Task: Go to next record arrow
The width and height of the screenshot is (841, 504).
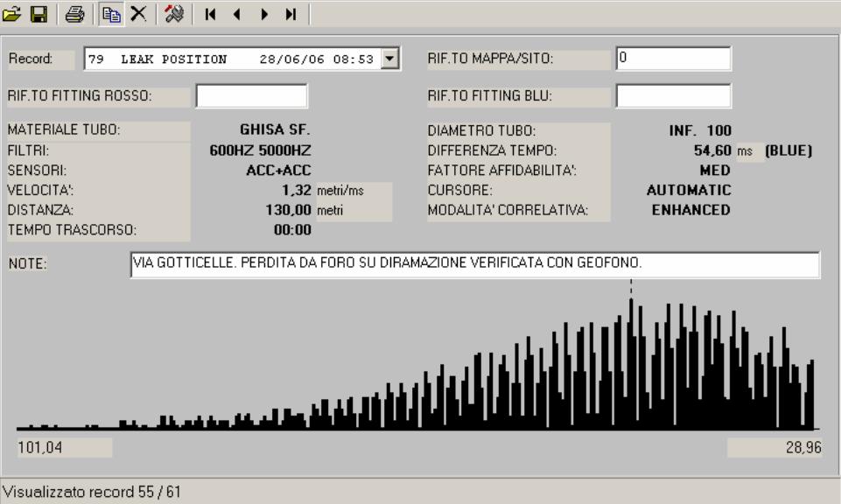Action: click(x=264, y=15)
